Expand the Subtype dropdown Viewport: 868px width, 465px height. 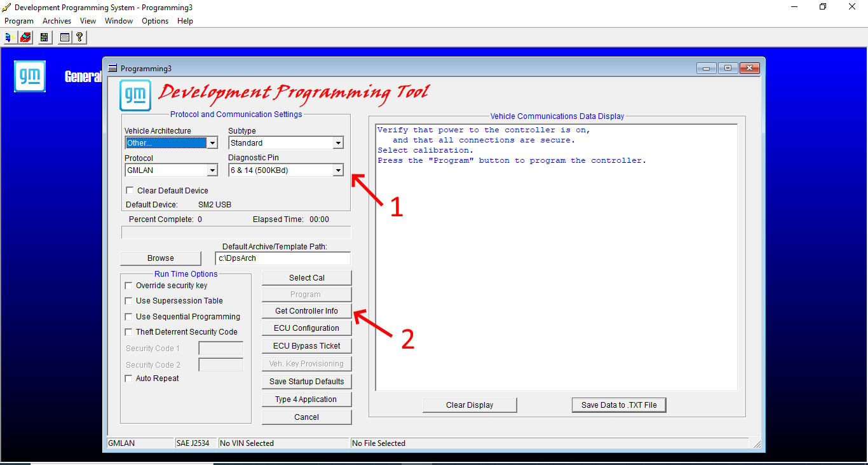pyautogui.click(x=338, y=143)
